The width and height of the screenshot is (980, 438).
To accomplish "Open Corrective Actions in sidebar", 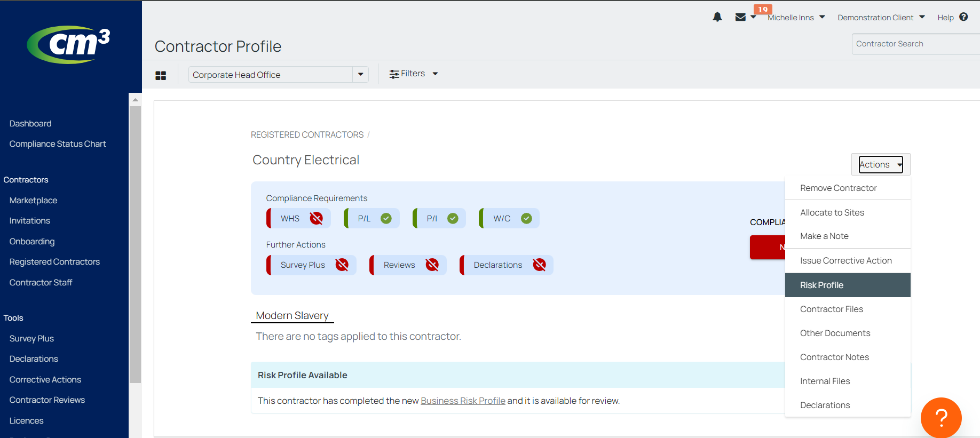I will click(45, 379).
